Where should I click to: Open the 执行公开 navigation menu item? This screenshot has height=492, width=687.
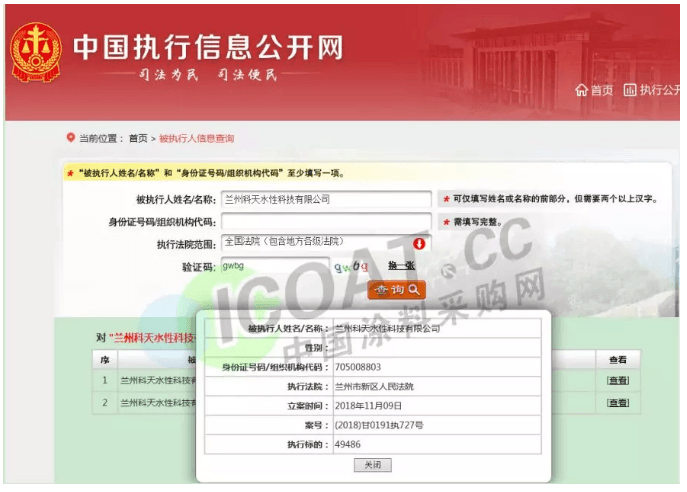[660, 91]
